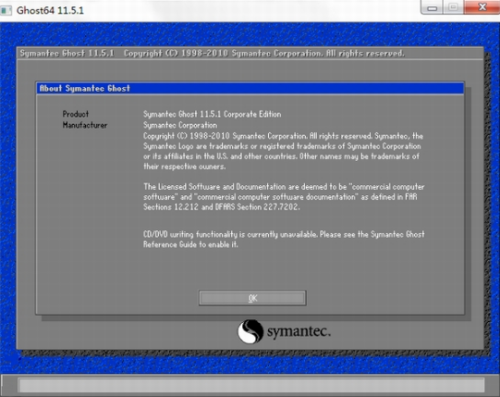Select the 'symantec.' wordmark text
The height and width of the screenshot is (397, 500).
click(x=299, y=331)
